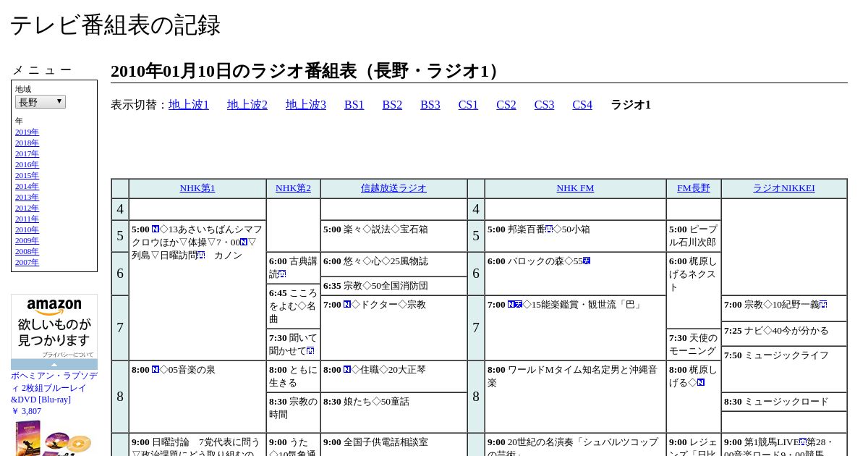Screen dimensions: 868x456
Task: Click the N news icon in 5:00 NHK第1 program
Action: coord(156,229)
